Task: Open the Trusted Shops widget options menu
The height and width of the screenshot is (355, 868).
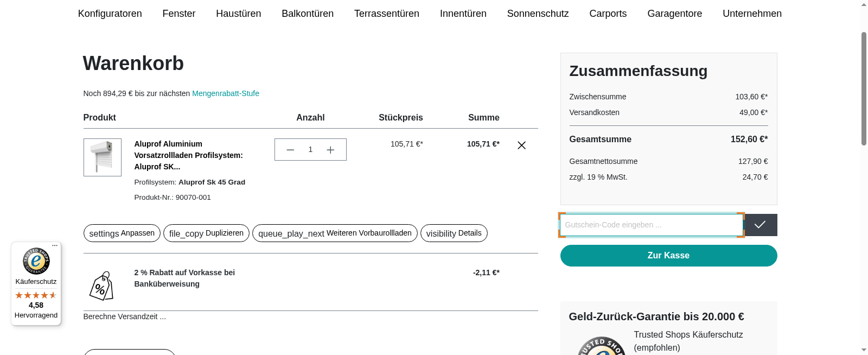Action: point(54,245)
